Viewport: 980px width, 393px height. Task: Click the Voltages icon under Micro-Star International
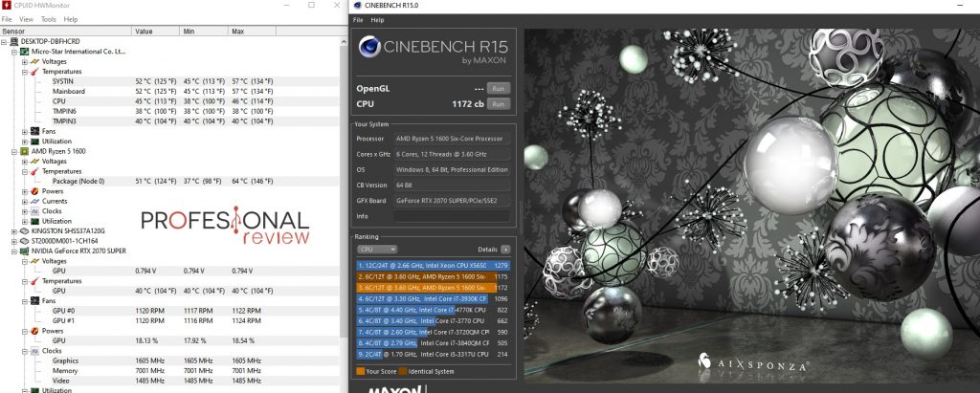35,61
